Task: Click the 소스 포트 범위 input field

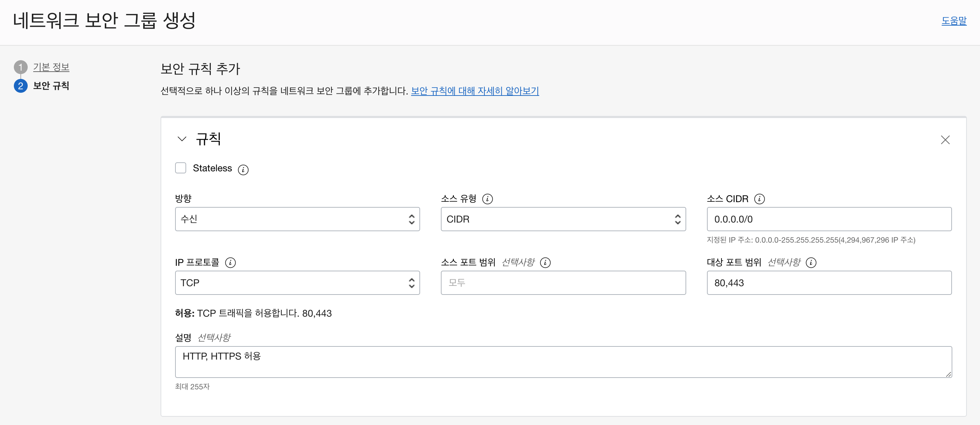Action: tap(563, 283)
